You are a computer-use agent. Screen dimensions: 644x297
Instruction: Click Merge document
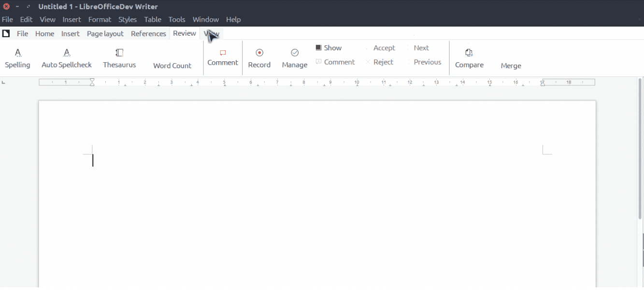tap(511, 66)
